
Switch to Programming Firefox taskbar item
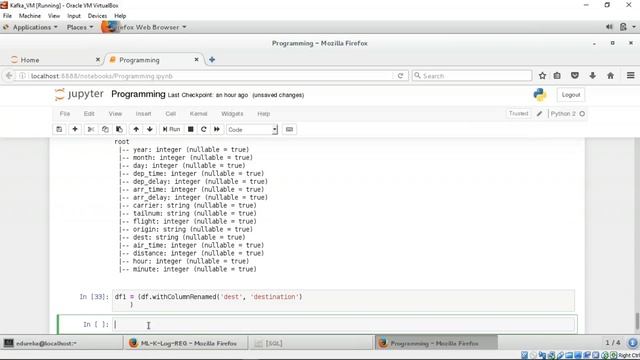point(436,343)
